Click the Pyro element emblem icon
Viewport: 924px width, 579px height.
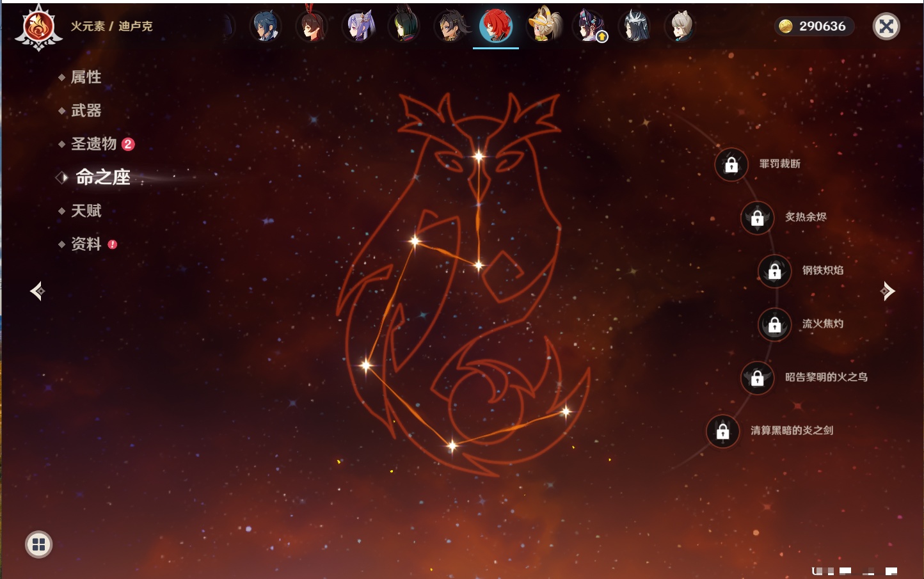coord(38,28)
